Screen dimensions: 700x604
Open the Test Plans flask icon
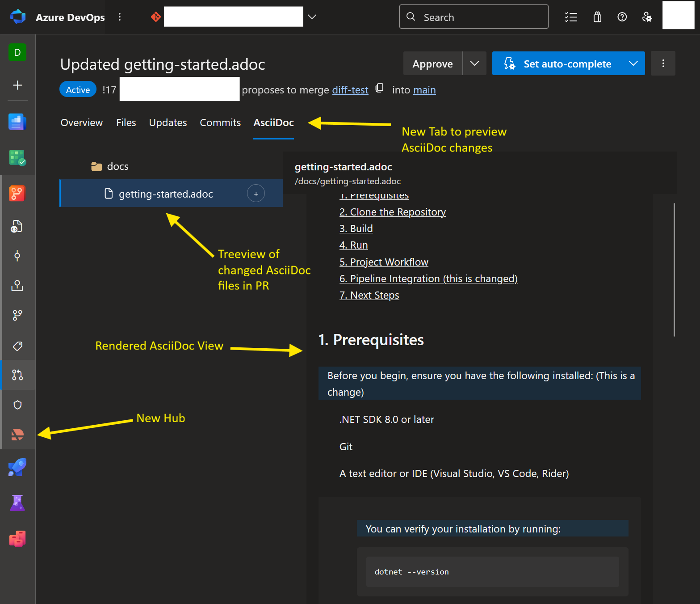click(17, 503)
